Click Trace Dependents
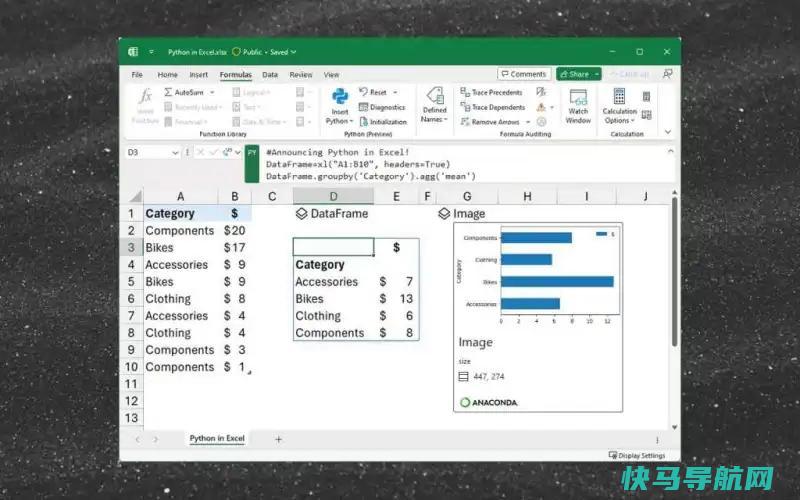800x500 pixels. point(492,107)
